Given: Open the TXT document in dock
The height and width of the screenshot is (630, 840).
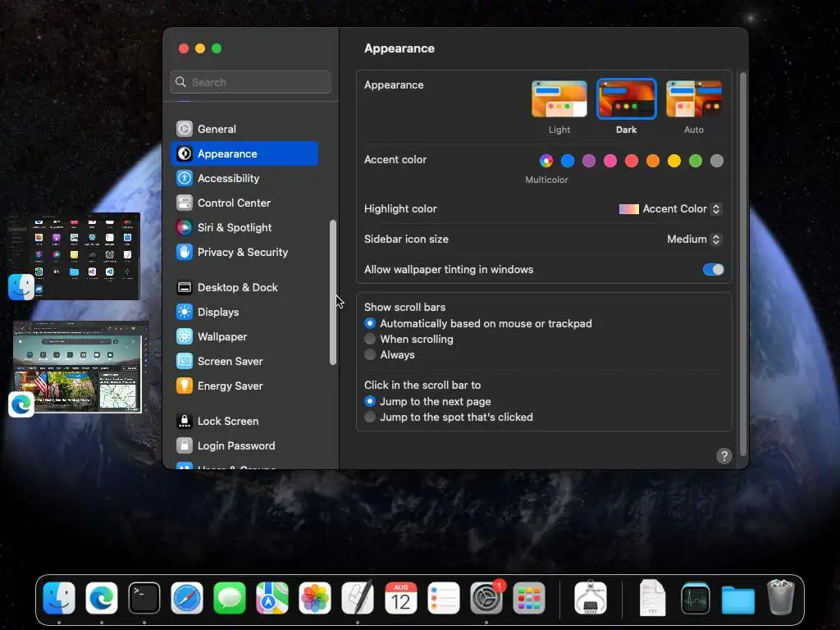Looking at the screenshot, I should point(652,598).
